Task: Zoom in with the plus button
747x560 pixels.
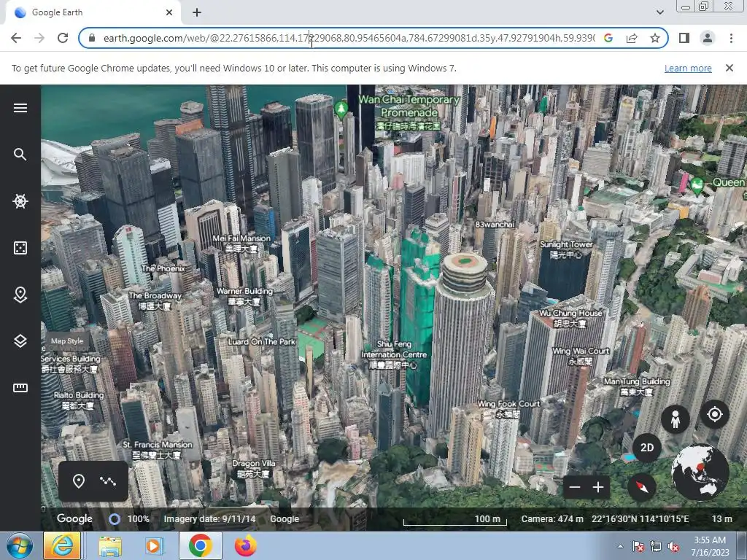Action: 598,487
